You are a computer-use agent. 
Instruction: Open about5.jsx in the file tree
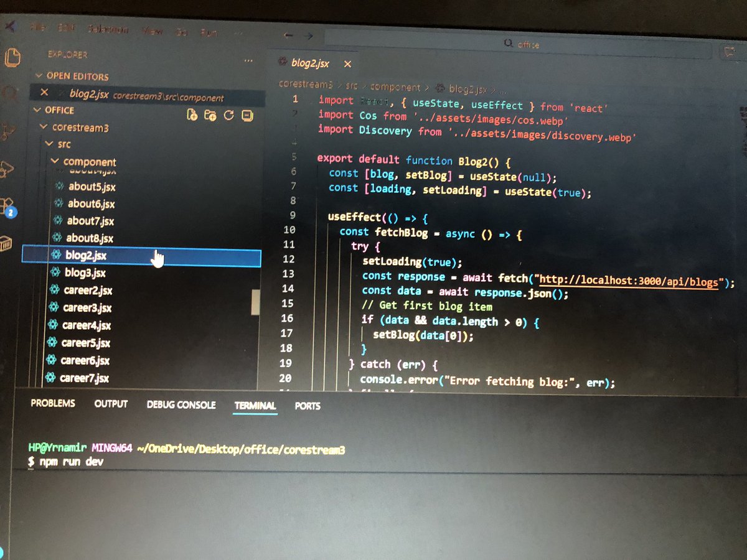coord(91,186)
